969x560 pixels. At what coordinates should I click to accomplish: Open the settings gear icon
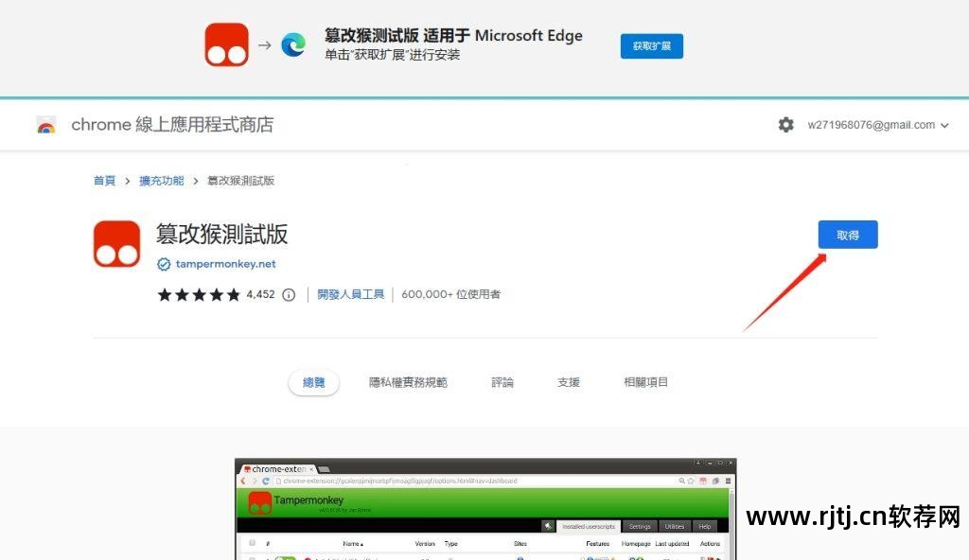pos(785,125)
